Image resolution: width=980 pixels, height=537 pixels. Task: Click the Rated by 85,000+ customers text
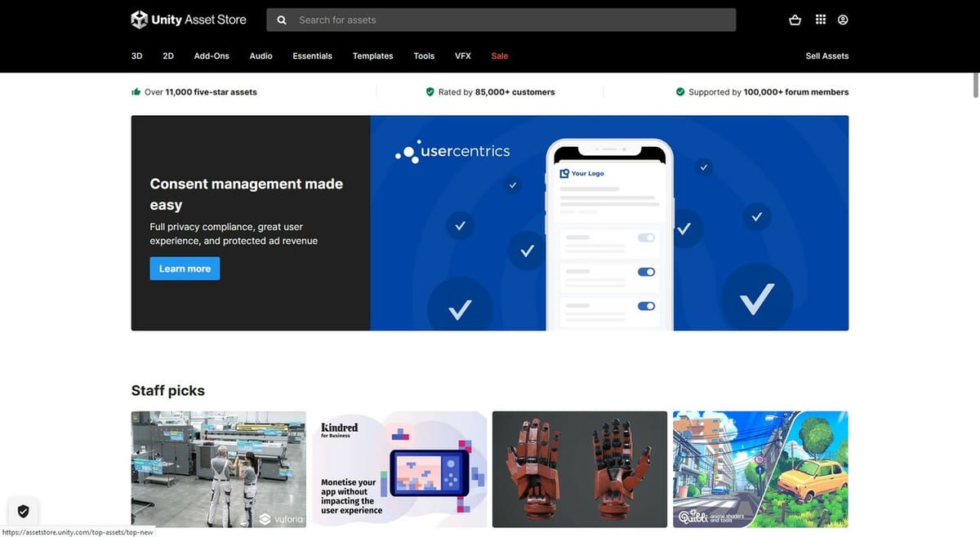coord(497,92)
